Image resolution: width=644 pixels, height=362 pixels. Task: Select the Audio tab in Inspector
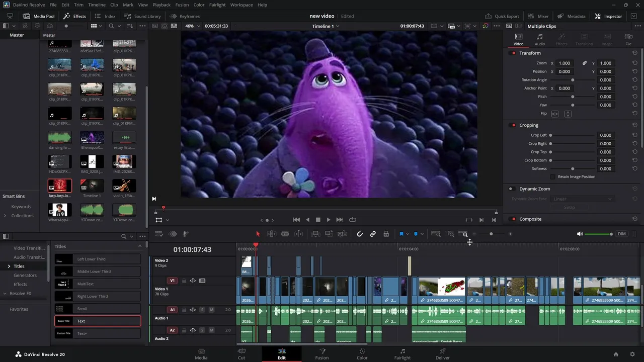pyautogui.click(x=539, y=40)
